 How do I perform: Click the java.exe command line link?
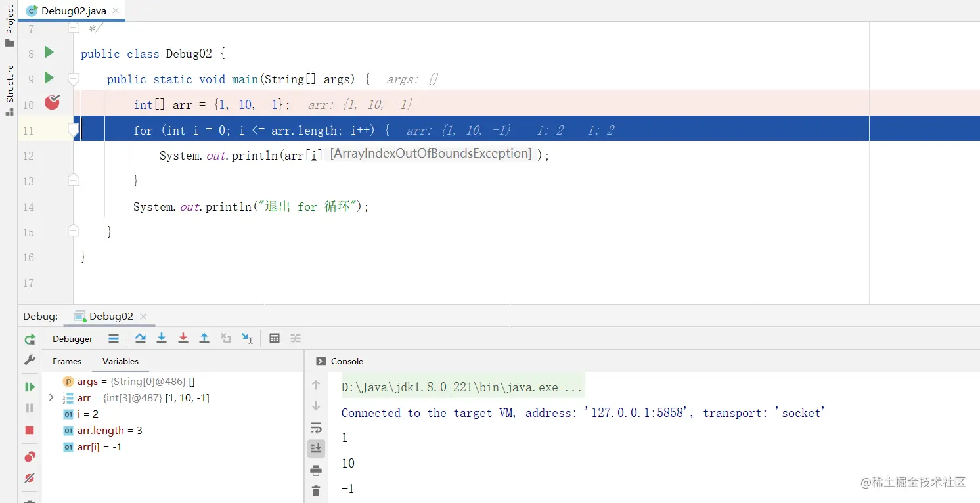pyautogui.click(x=462, y=387)
